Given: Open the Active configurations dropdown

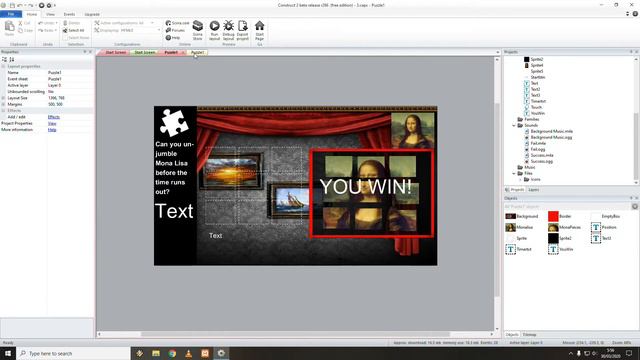Looking at the screenshot, I should (152, 23).
